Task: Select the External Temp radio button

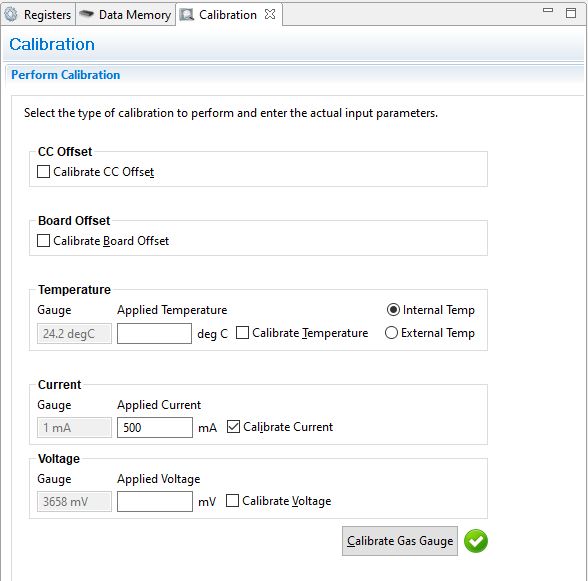Action: tap(391, 333)
